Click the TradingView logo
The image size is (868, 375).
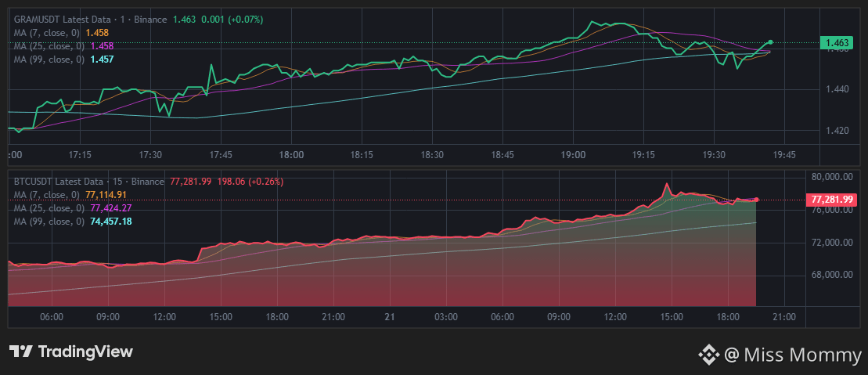click(71, 352)
